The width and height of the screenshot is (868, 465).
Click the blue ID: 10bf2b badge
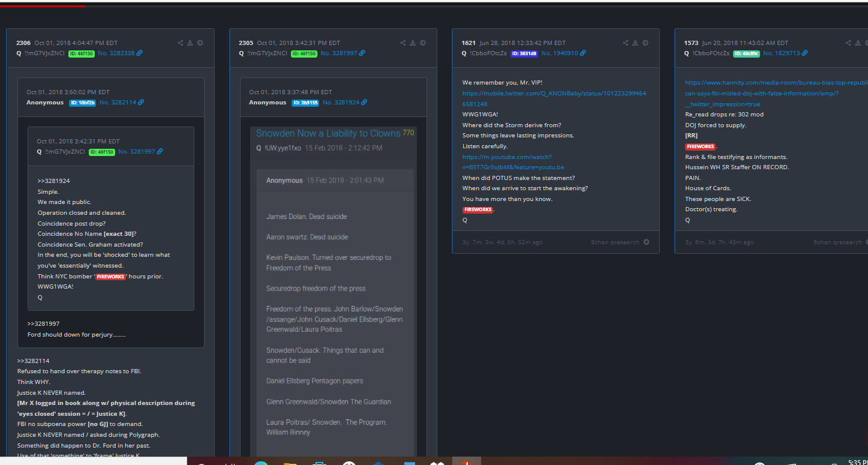pyautogui.click(x=83, y=103)
